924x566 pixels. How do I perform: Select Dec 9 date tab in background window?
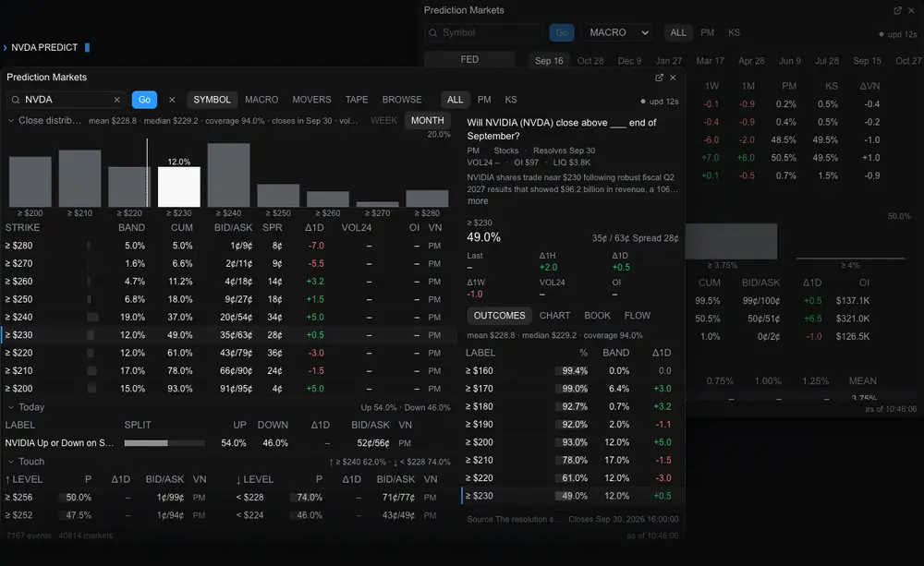629,61
